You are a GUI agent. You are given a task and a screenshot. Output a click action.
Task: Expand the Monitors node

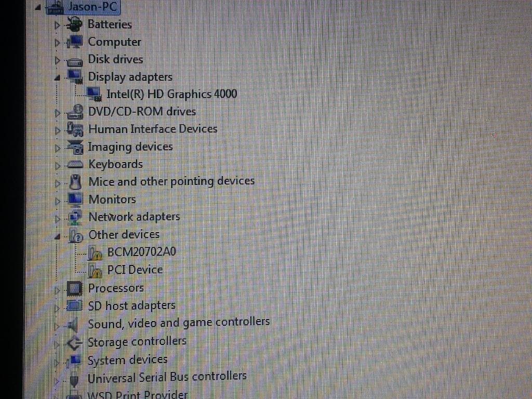tap(57, 201)
